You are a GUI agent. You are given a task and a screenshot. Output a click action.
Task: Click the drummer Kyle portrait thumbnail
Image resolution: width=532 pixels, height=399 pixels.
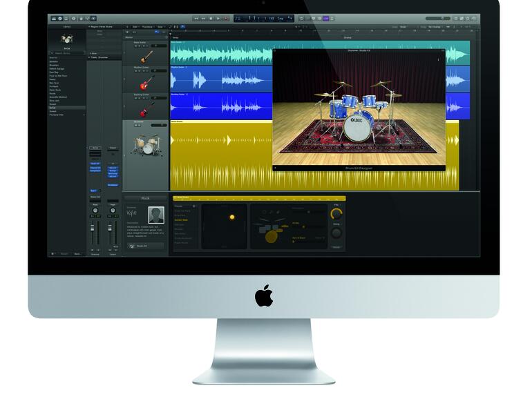tap(156, 215)
